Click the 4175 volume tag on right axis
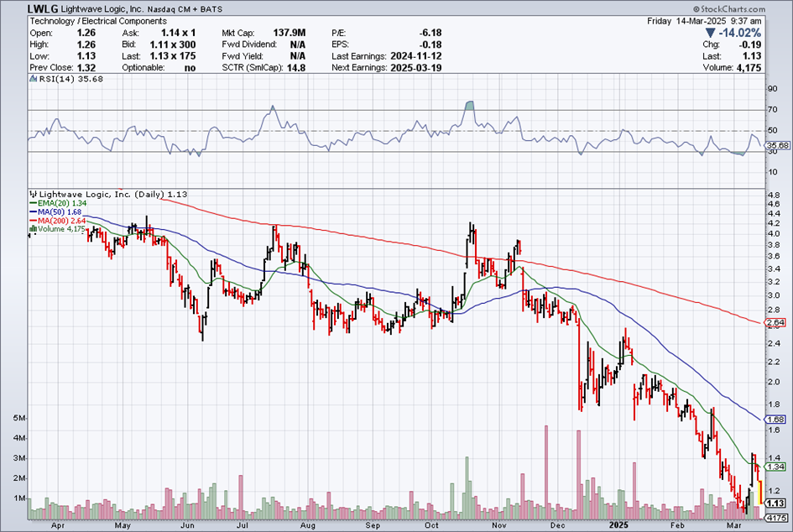 (x=775, y=518)
